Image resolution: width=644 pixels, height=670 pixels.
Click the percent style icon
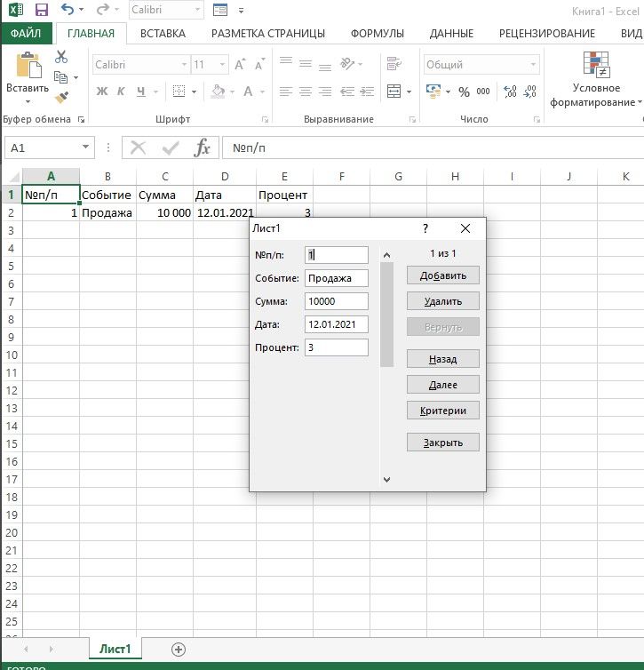click(x=464, y=92)
